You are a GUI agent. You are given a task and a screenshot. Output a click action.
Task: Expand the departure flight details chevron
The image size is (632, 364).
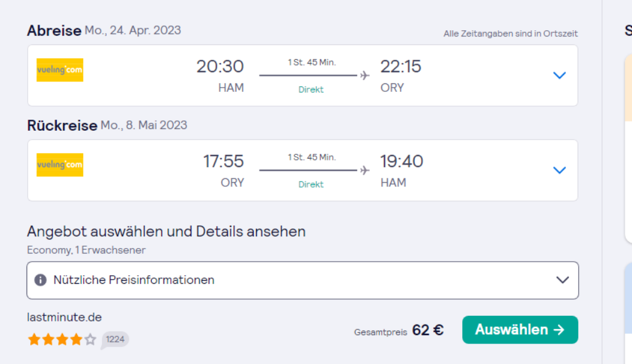point(559,75)
